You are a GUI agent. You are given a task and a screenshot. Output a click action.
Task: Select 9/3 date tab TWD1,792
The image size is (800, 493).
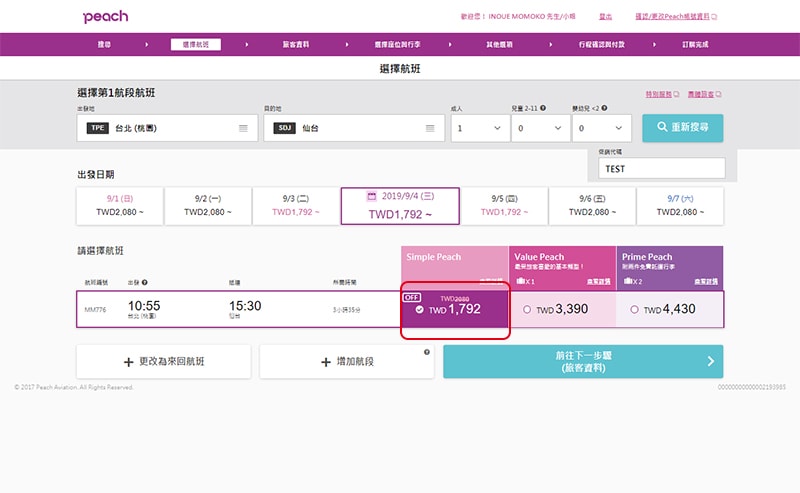(x=296, y=206)
